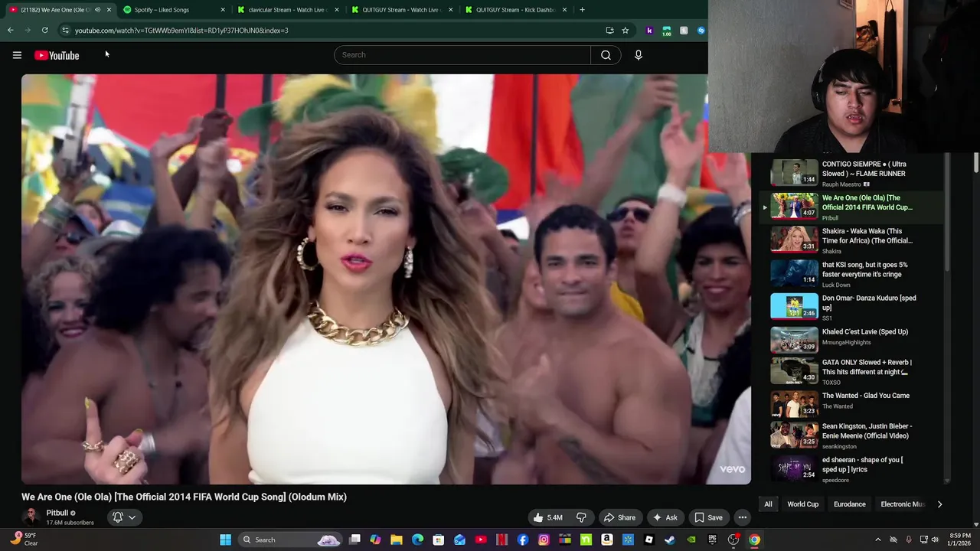Open Epic Games launcher from taskbar
This screenshot has width=980, height=551.
click(x=712, y=540)
